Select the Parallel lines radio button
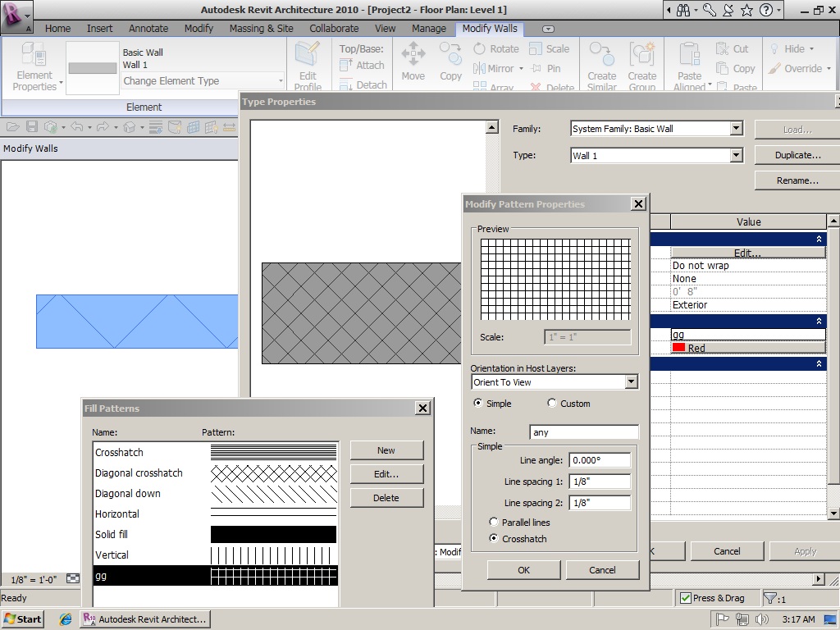 pos(493,522)
